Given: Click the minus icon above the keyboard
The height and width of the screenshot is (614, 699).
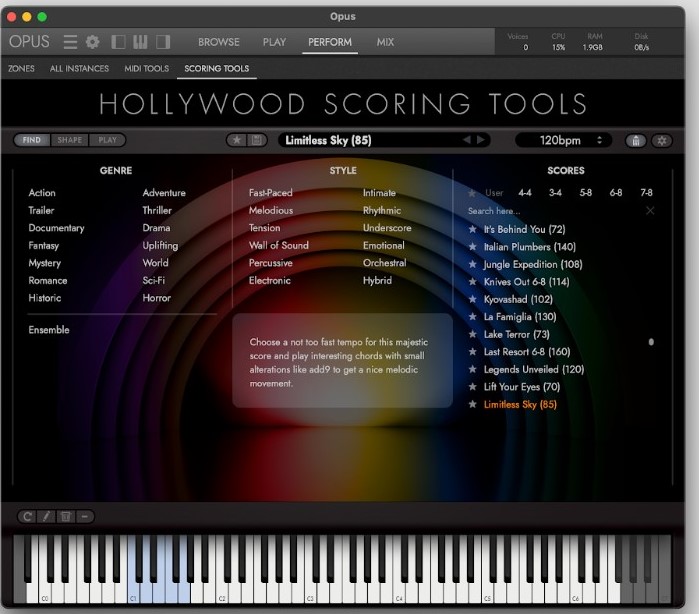Looking at the screenshot, I should pyautogui.click(x=85, y=516).
